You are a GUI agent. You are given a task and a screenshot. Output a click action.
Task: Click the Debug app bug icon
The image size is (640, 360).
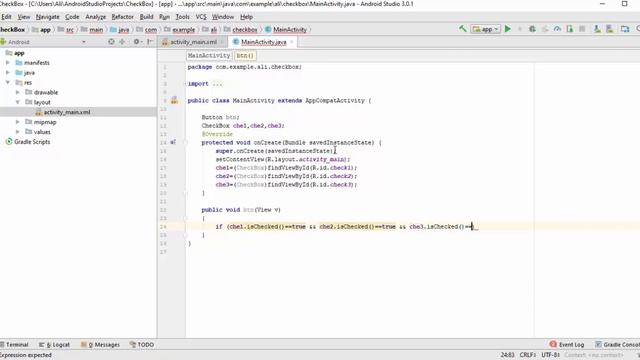point(532,29)
